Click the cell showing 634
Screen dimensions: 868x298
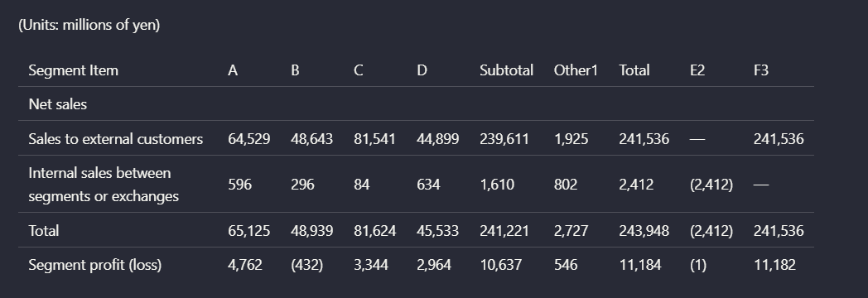(x=428, y=185)
